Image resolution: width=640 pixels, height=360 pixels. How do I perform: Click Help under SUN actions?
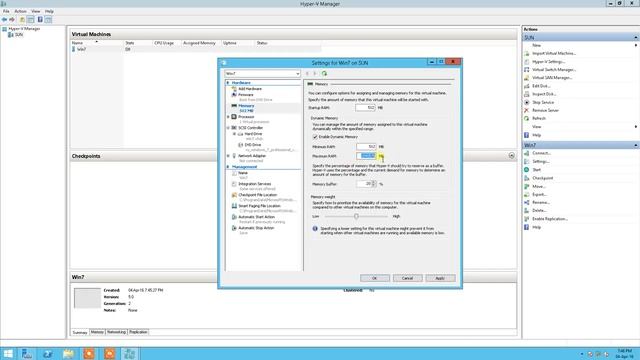click(x=536, y=135)
